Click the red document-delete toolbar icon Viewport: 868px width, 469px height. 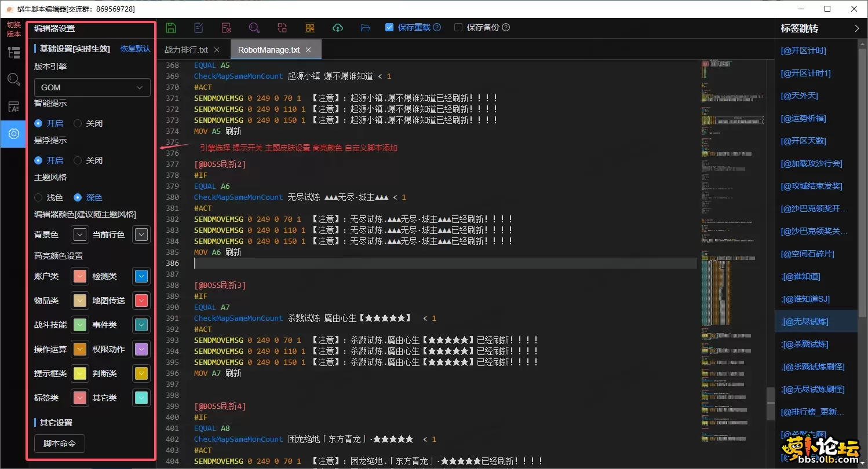click(x=227, y=28)
